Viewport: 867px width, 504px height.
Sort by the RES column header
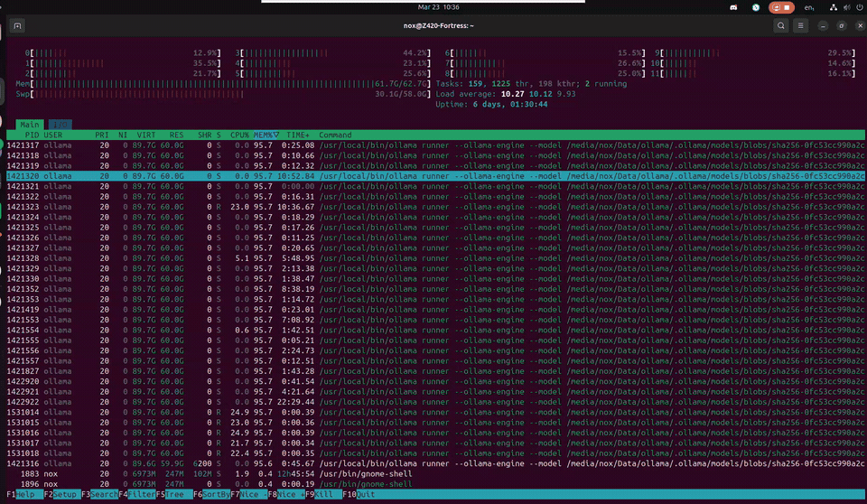pos(176,135)
